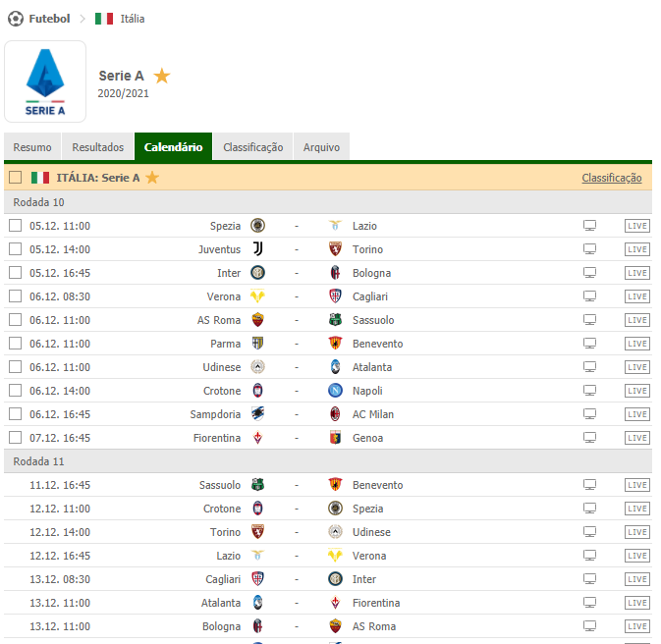Image resolution: width=661 pixels, height=644 pixels.
Task: Click Sampdoria team name
Action: pyautogui.click(x=215, y=414)
